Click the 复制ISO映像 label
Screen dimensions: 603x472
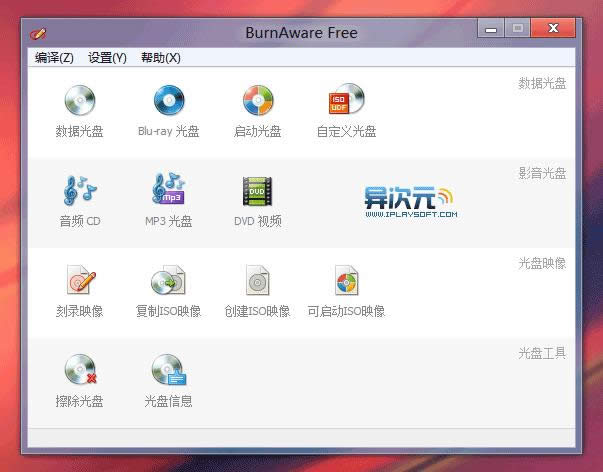coord(168,311)
